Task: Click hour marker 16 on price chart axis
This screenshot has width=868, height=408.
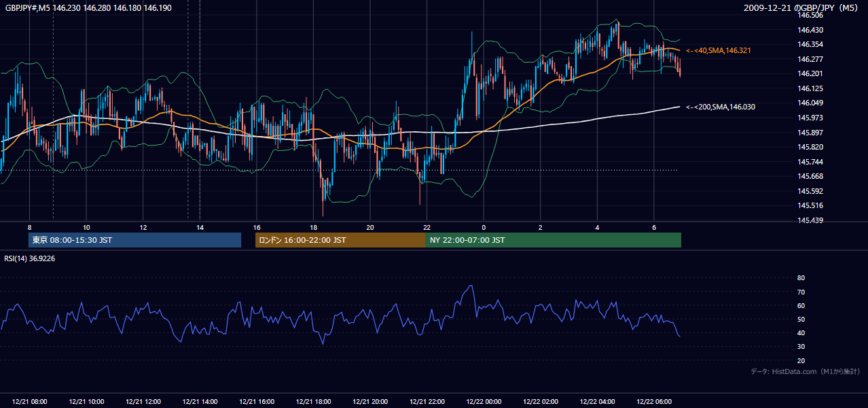Action: [x=256, y=227]
